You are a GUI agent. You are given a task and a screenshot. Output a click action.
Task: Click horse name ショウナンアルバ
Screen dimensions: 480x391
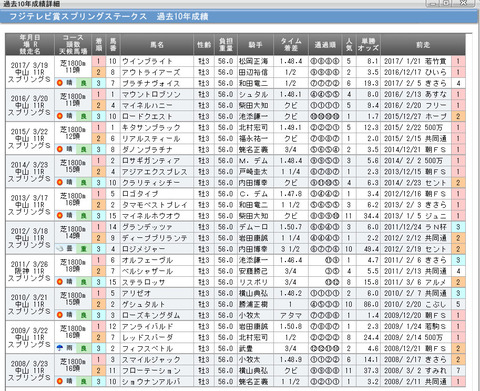tap(151, 382)
